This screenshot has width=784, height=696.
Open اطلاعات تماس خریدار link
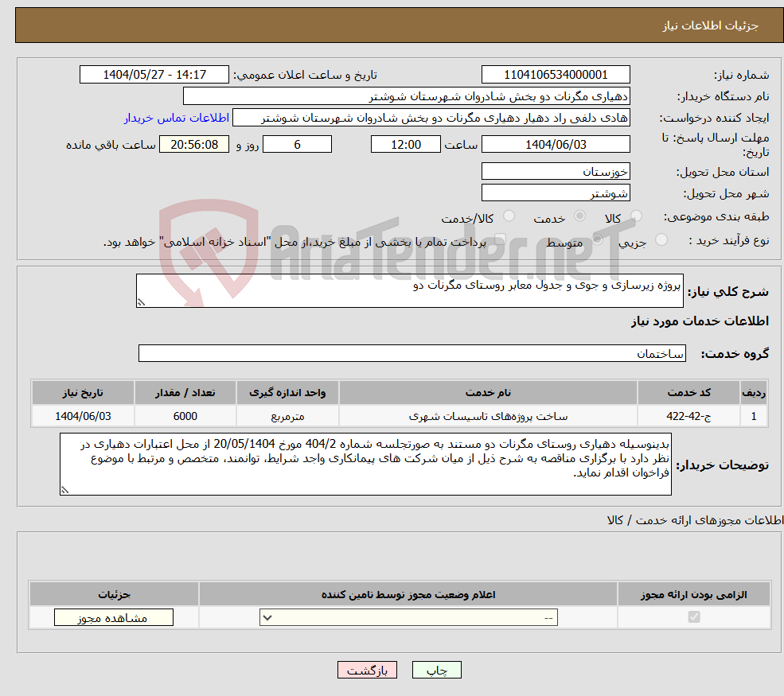pos(177,118)
